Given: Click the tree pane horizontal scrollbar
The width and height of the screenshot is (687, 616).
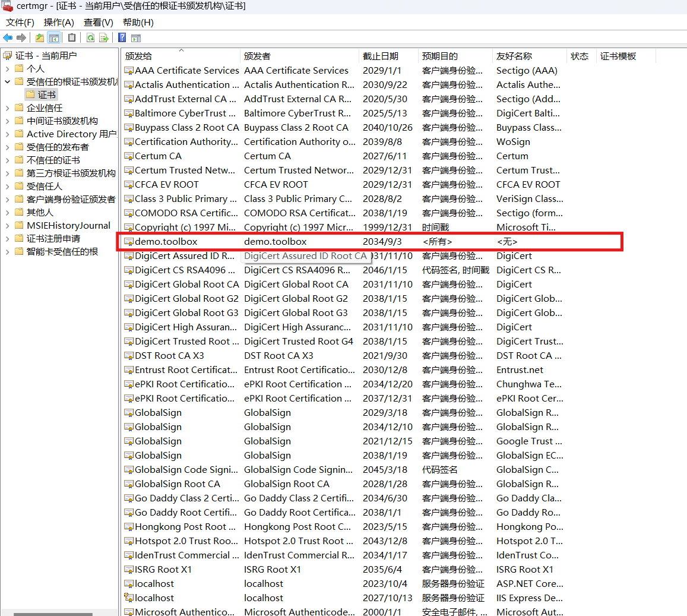Looking at the screenshot, I should pos(53,614).
